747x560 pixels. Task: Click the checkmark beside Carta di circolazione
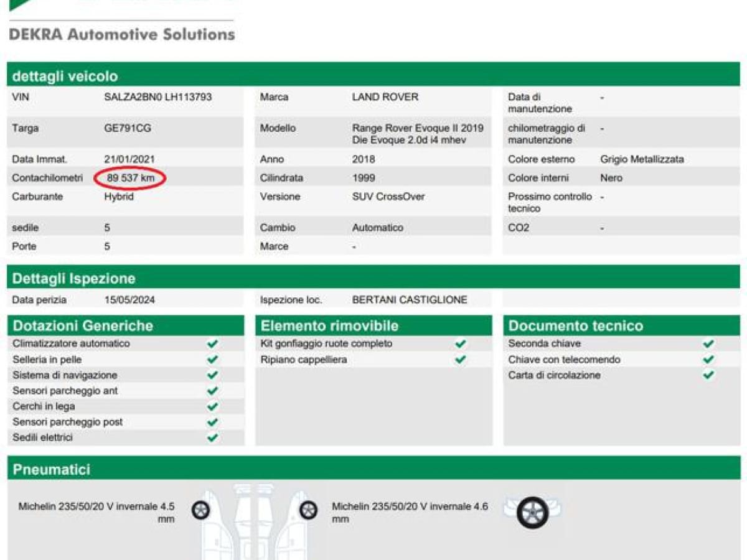pos(708,375)
